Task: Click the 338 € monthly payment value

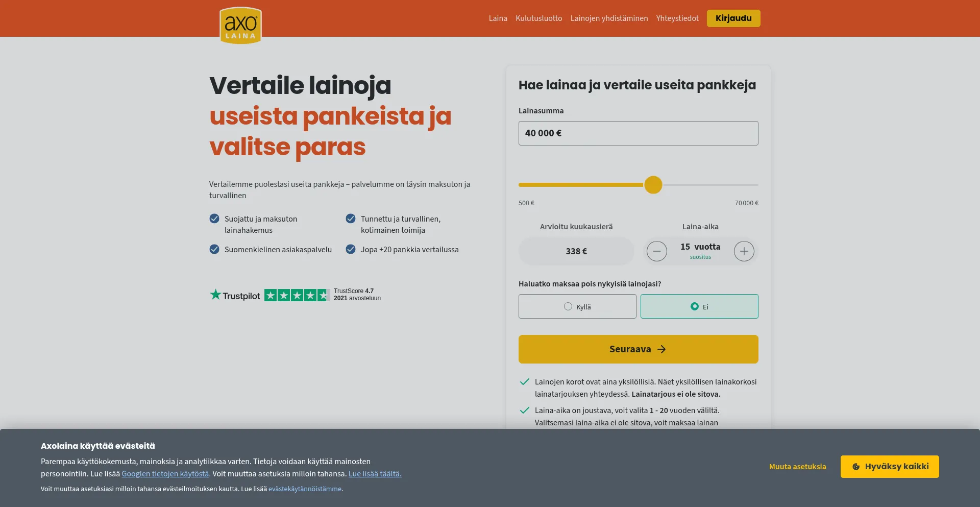Action: point(576,251)
